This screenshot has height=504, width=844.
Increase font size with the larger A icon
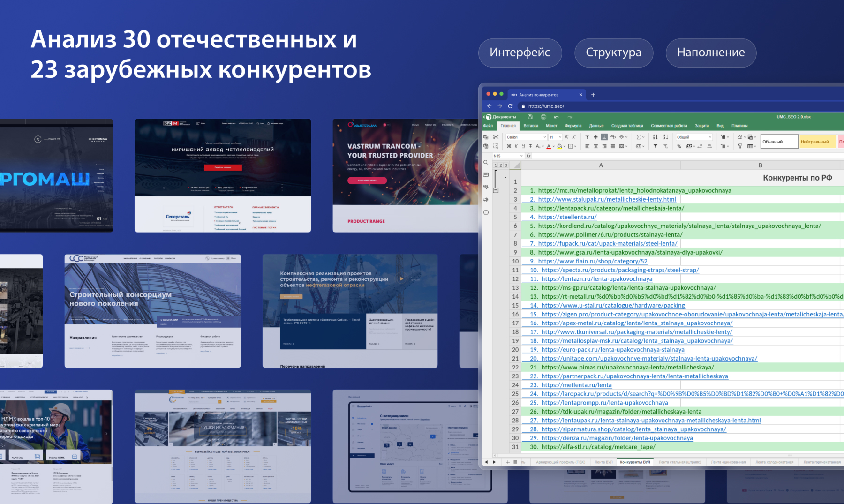[x=566, y=137]
